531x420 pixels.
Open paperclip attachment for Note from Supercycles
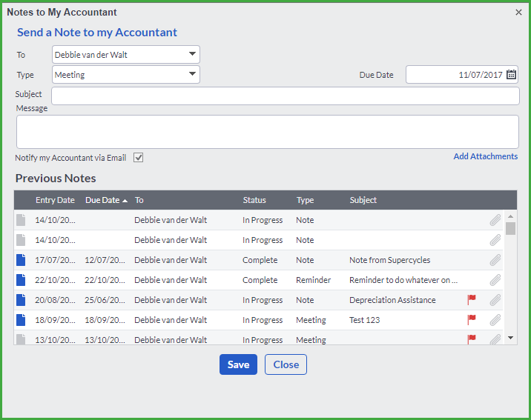point(495,260)
